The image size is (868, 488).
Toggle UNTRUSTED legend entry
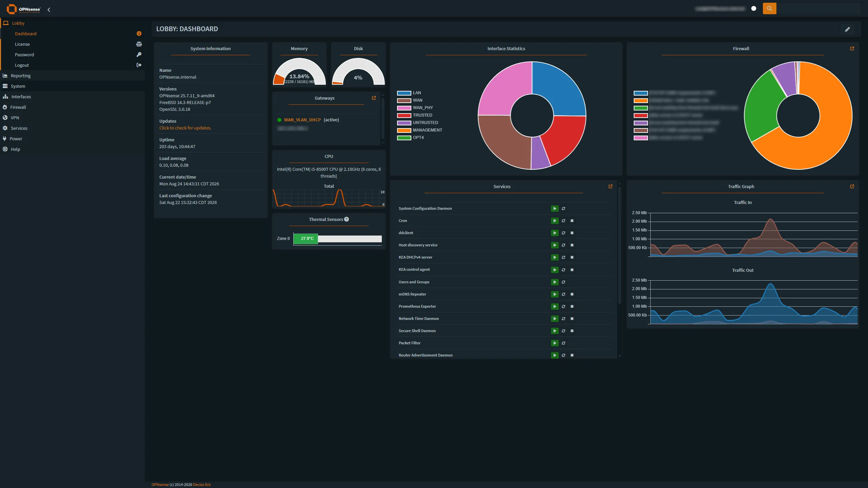pos(418,123)
